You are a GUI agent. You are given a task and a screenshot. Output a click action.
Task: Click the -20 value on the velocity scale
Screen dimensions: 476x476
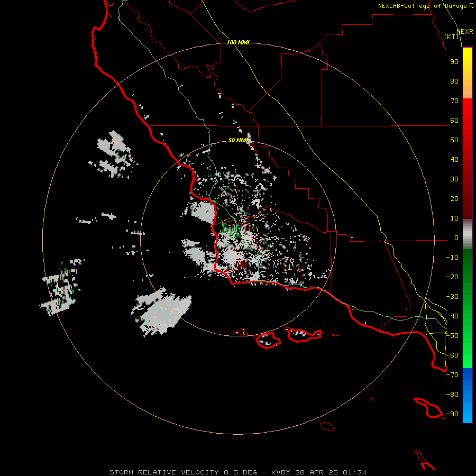point(452,277)
